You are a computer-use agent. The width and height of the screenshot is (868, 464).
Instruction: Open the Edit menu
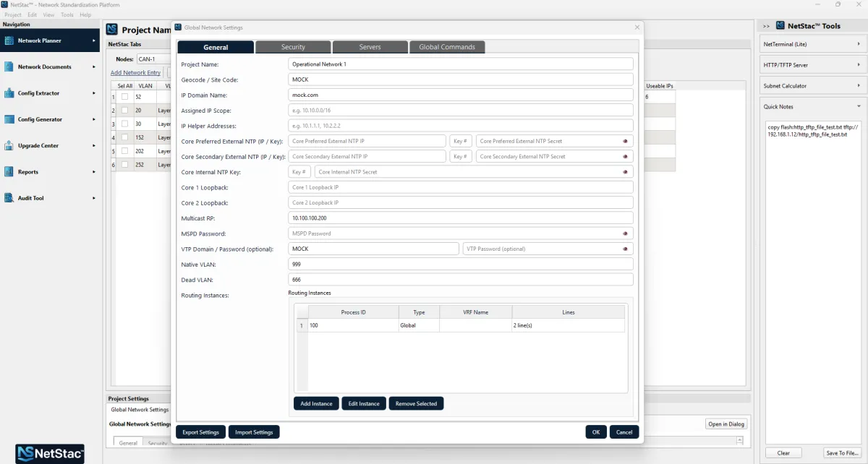[33, 14]
